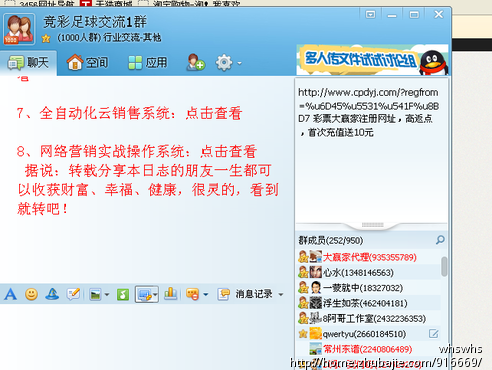492x370 pixels.
Task: Click 点击查看 on line 8
Action: (x=228, y=152)
